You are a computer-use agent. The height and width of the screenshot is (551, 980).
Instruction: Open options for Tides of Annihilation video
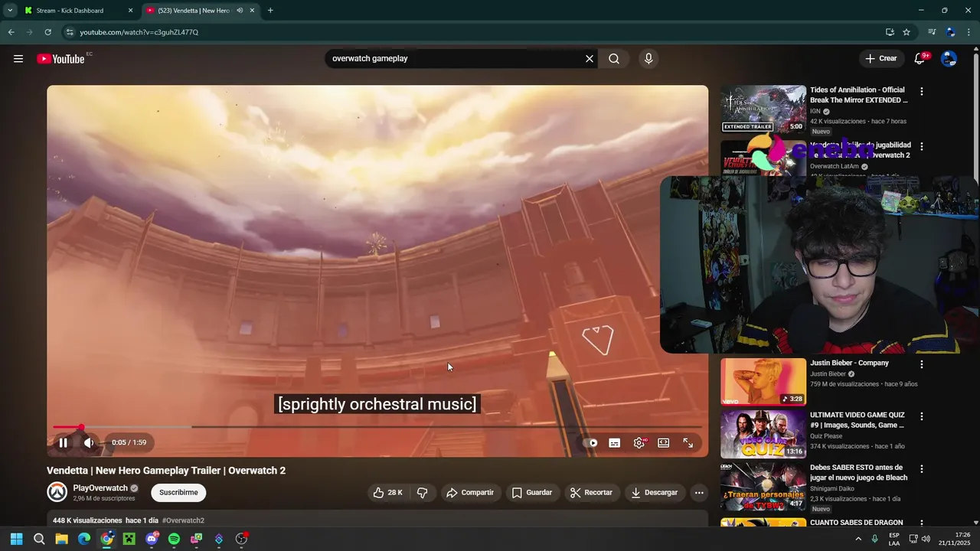click(921, 91)
